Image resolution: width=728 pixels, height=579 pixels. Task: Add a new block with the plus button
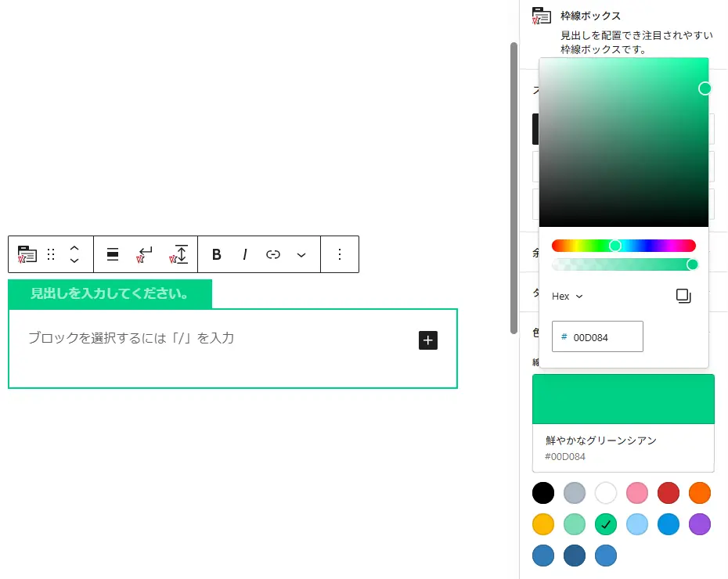[427, 340]
